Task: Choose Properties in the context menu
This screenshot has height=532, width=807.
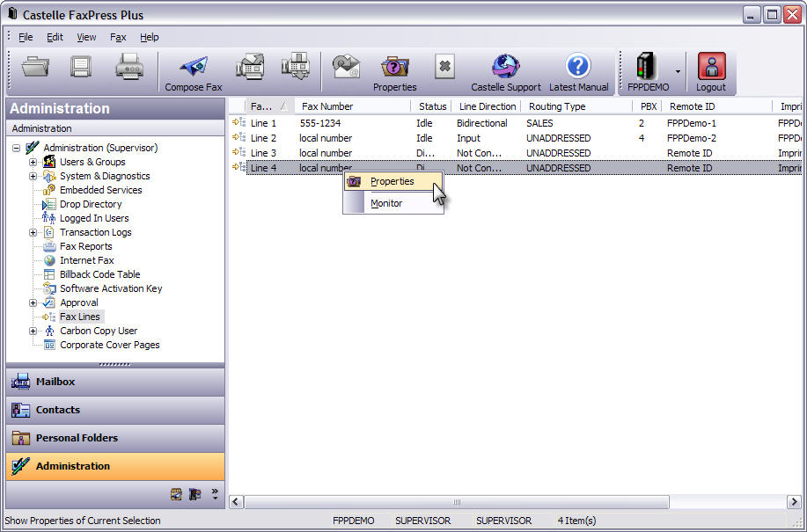Action: [x=393, y=181]
